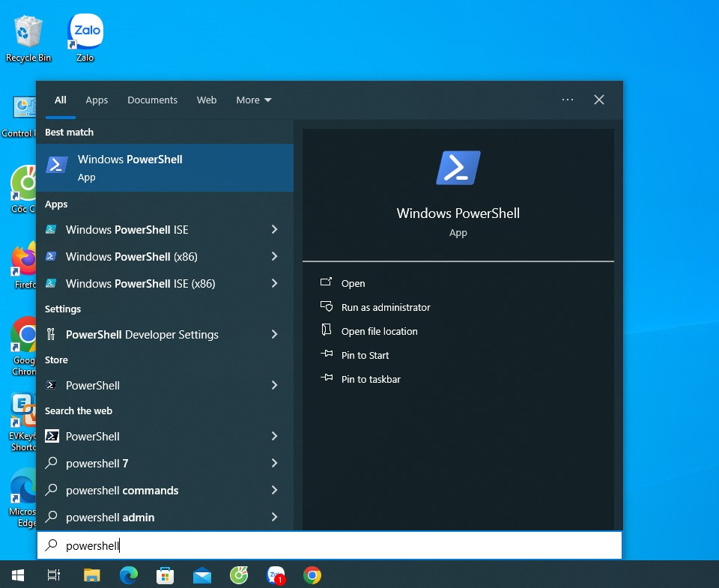Expand Store PowerShell result arrow
The height and width of the screenshot is (588, 719).
click(274, 385)
